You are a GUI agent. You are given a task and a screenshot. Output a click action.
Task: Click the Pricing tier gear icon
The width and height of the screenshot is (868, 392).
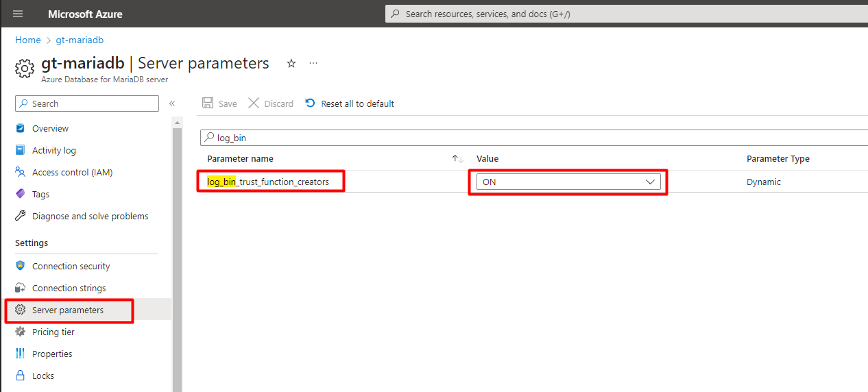click(20, 332)
